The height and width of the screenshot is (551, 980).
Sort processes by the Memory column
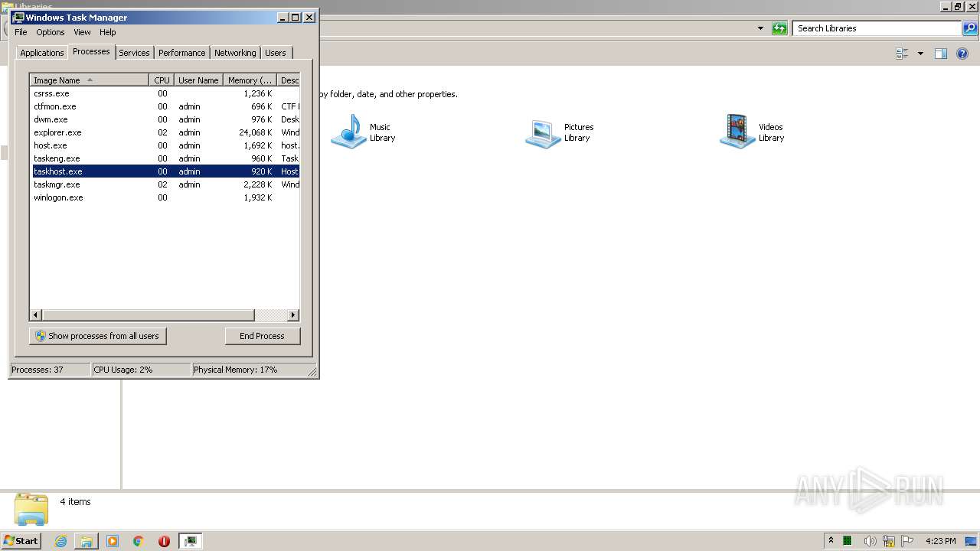(x=250, y=80)
